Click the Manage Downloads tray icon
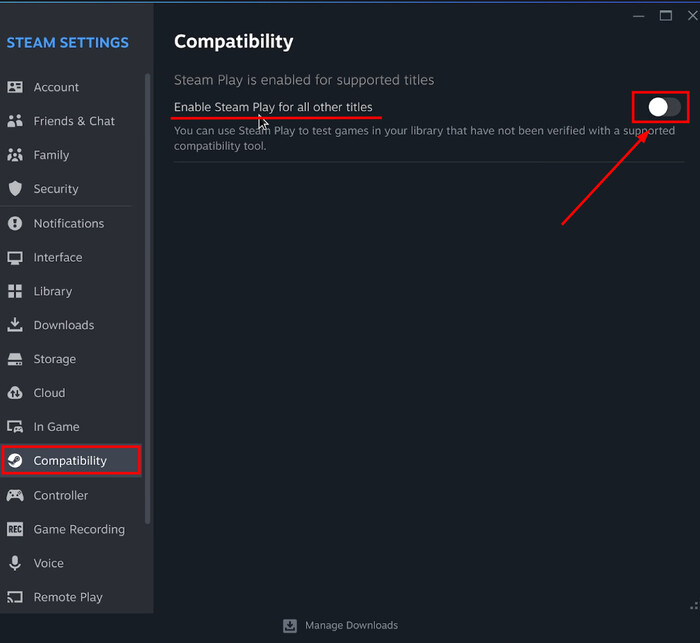This screenshot has height=643, width=700. 290,626
